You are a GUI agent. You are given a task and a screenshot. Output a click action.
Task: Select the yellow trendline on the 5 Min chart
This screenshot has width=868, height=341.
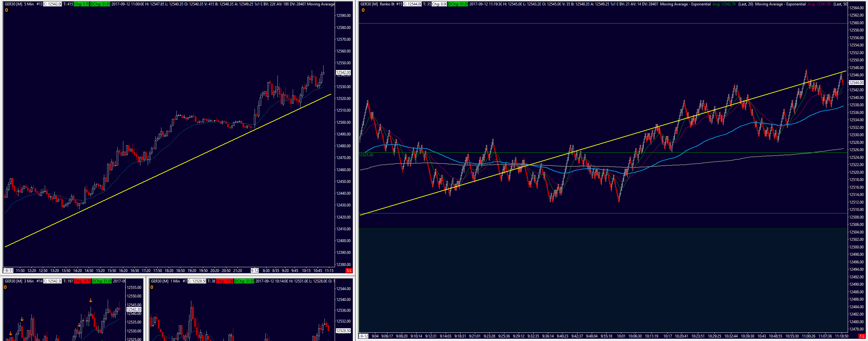[x=168, y=171]
